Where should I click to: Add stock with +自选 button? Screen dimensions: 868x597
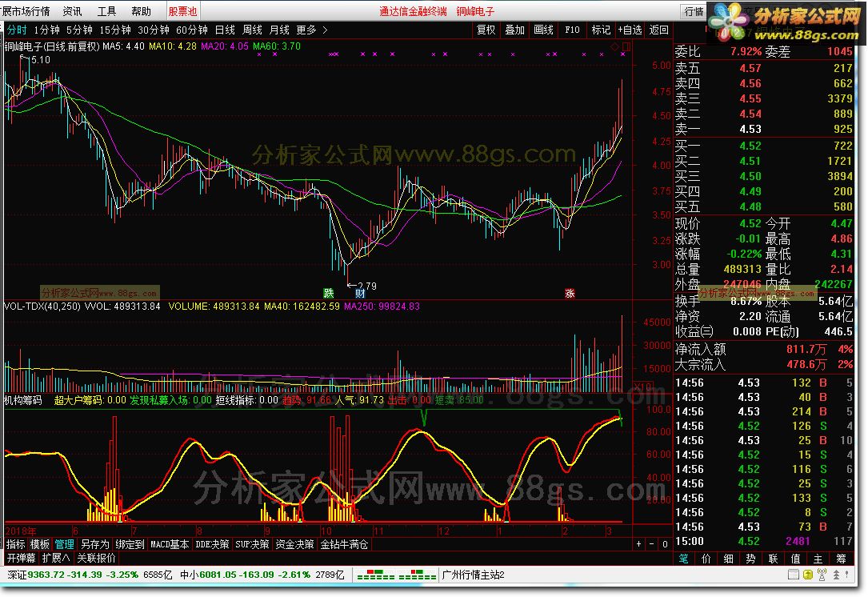pyautogui.click(x=630, y=30)
